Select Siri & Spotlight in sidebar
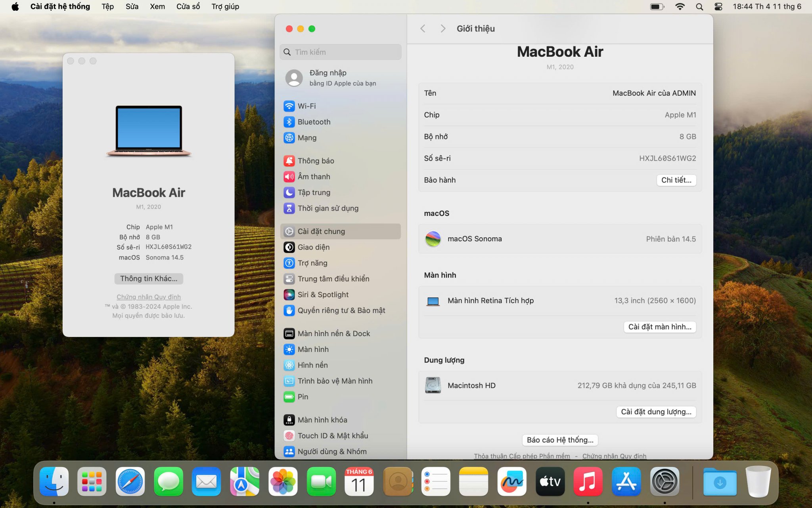This screenshot has width=812, height=508. point(323,294)
